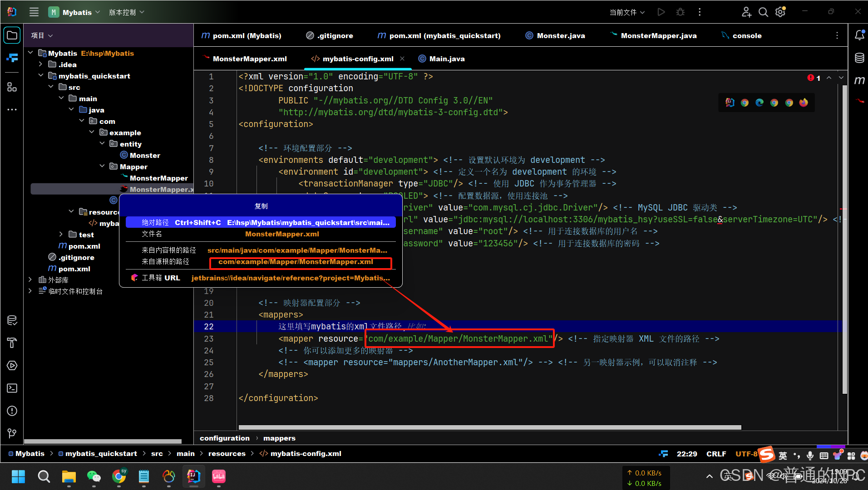
Task: Copy Toolbox URL entry
Action: pos(261,278)
